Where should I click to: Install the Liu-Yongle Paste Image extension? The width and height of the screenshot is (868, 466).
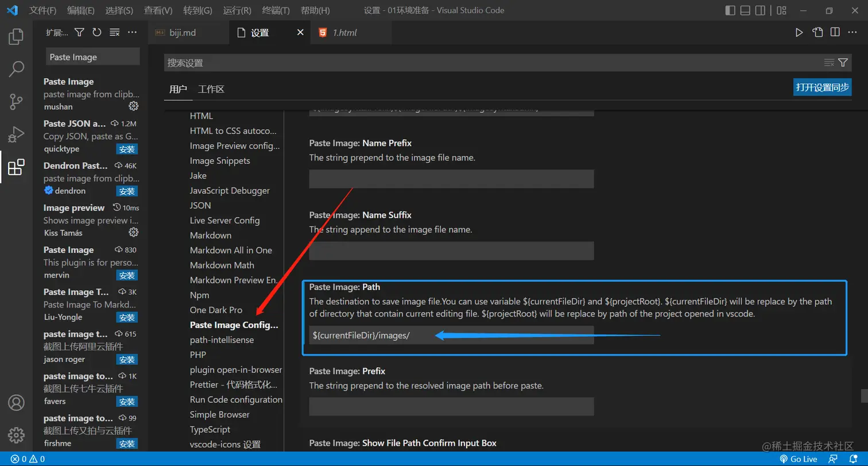tap(127, 317)
